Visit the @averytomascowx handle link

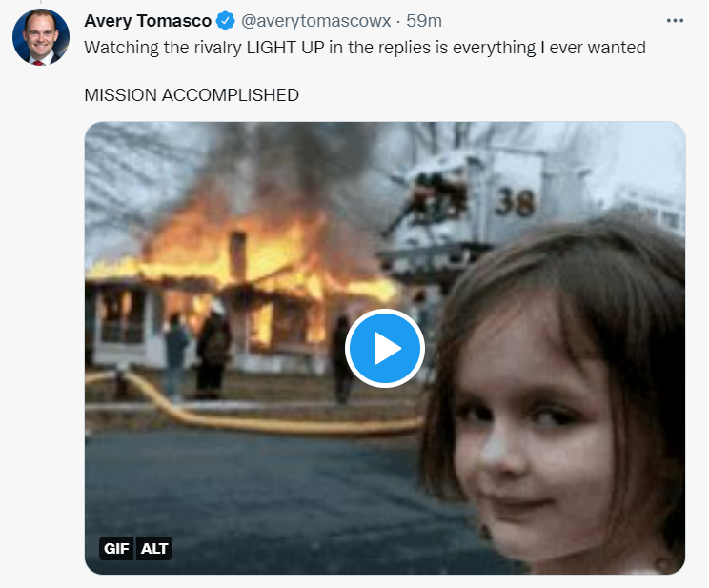(x=315, y=21)
